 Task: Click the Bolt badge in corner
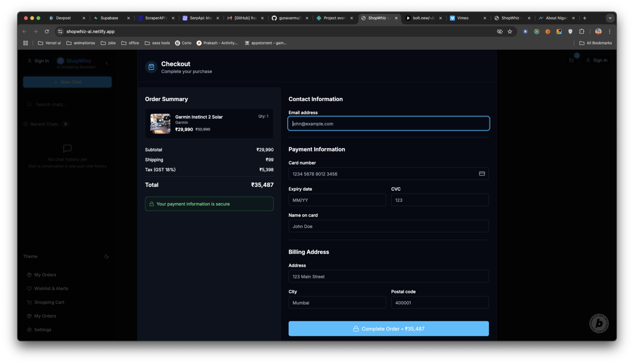[x=599, y=323]
